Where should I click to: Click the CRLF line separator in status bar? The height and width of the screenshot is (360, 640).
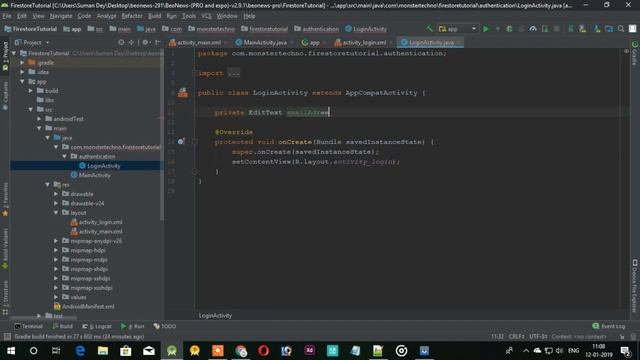516,337
